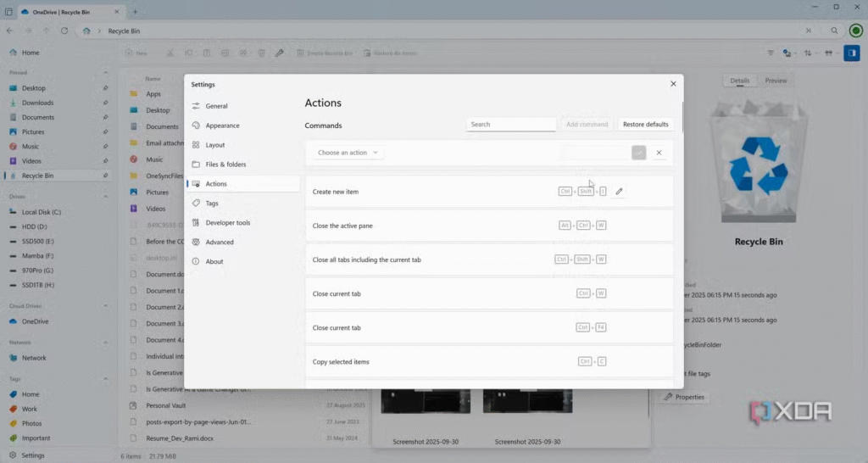Click the pencil edit icon for Create new item

(619, 192)
